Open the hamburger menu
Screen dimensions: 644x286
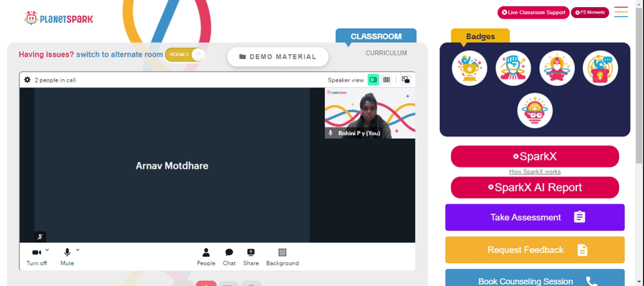coord(621,12)
